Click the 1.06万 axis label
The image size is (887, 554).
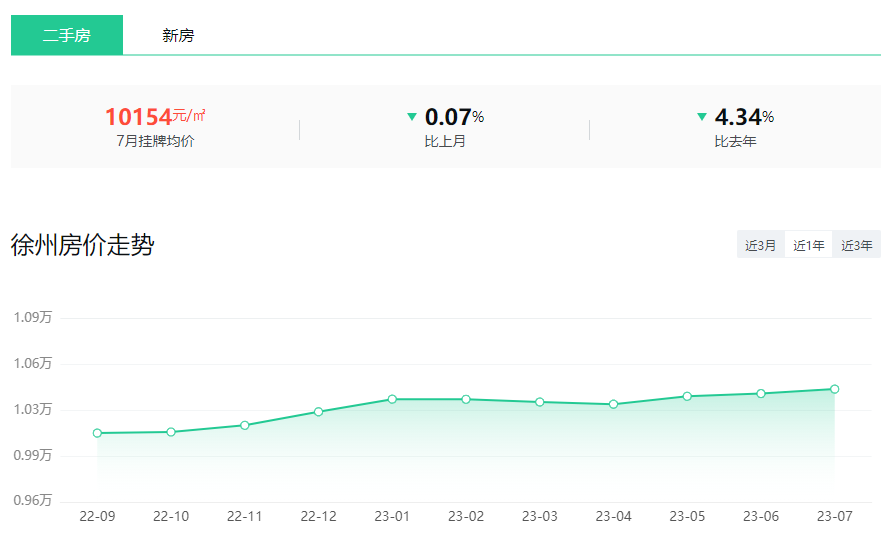coord(33,363)
